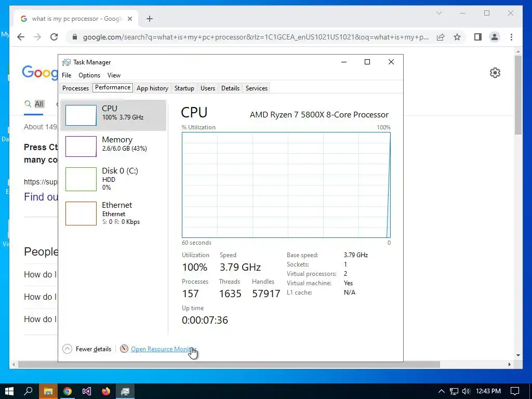Viewport: 532px width, 399px height.
Task: Open Chrome profile avatar menu
Action: 495,37
